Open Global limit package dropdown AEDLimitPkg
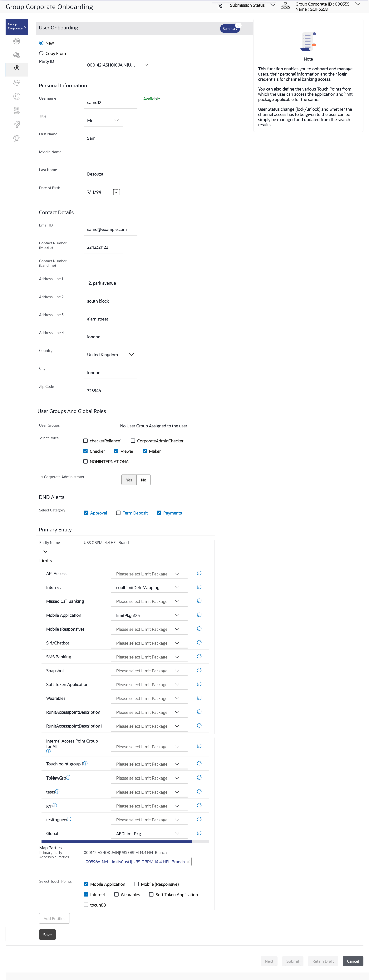This screenshot has height=980, width=369. [x=177, y=833]
